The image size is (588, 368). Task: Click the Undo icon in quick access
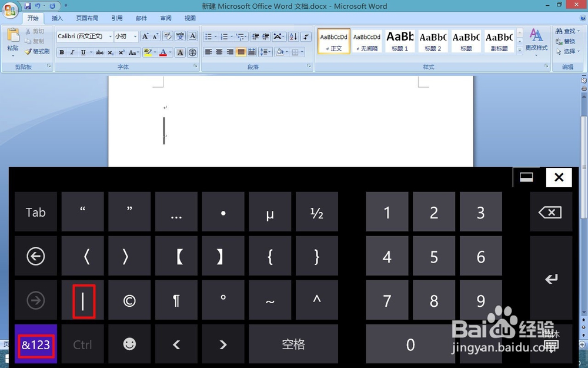[38, 6]
